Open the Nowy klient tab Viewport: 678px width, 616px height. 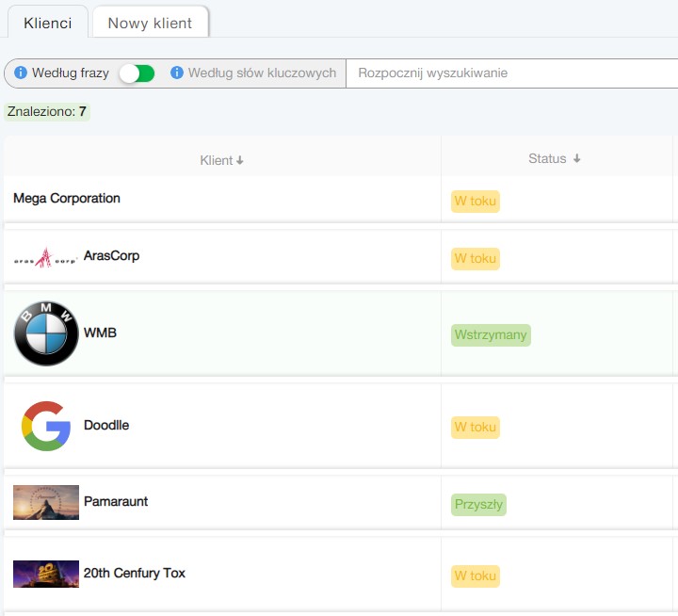coord(150,23)
